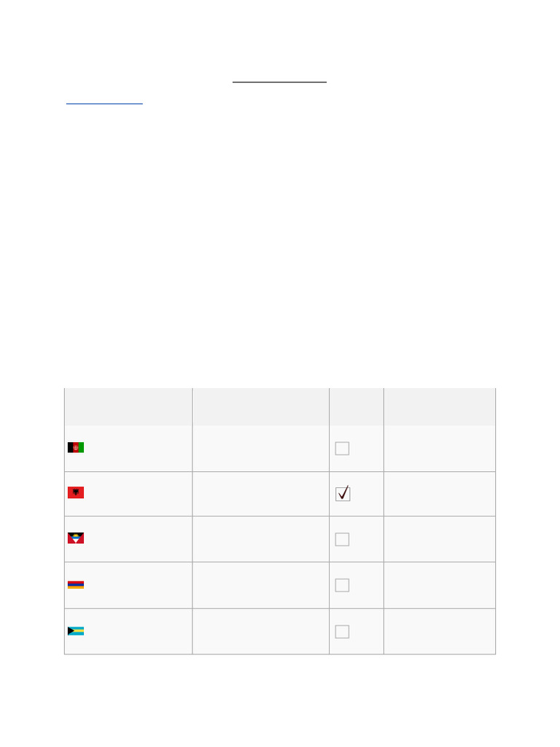Uncheck the ticked checkbox in the Albania row
Screen dimensions: 560x747
[x=343, y=494]
